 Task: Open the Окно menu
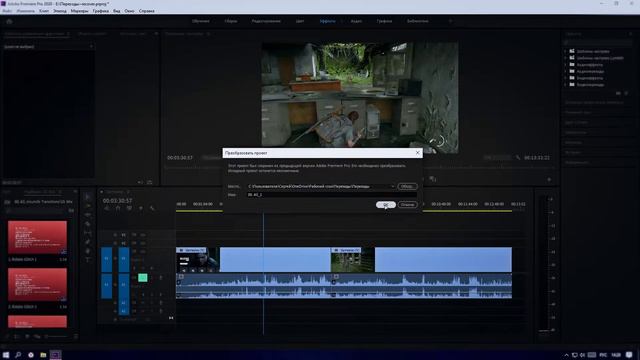click(x=129, y=11)
